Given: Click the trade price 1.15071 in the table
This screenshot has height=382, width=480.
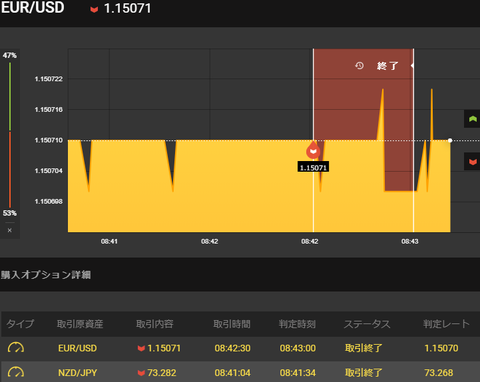Looking at the screenshot, I should (x=164, y=348).
